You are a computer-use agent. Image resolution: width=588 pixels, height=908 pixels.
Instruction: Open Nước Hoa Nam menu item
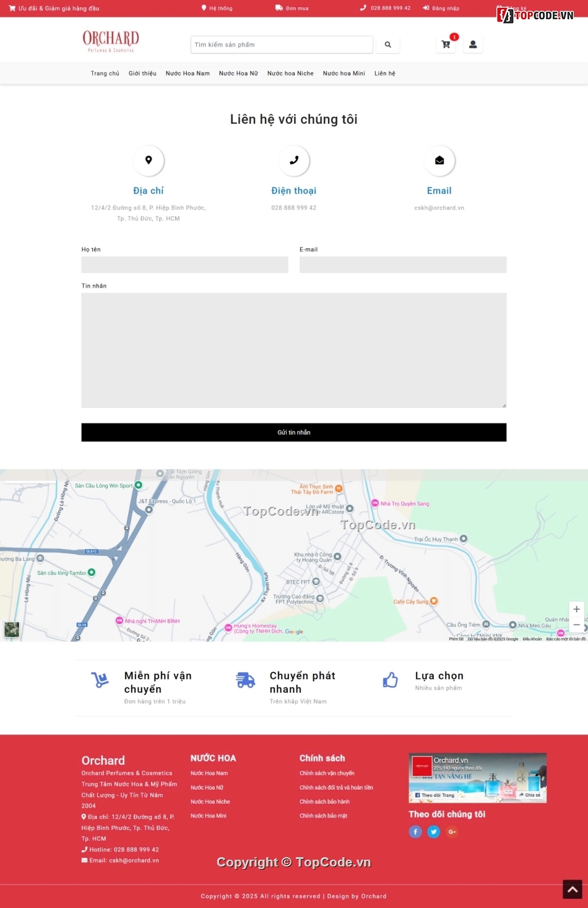tap(188, 73)
